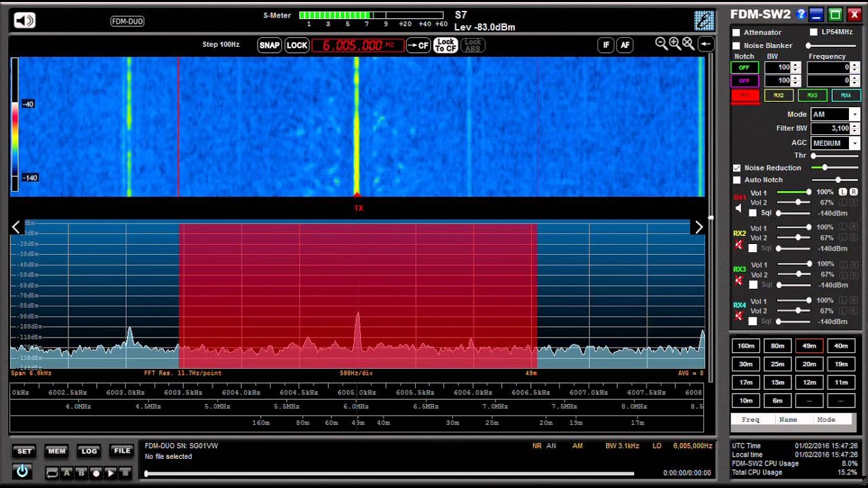Adjust the Thr threshold slider
Viewport: 868px width, 488px height.
pos(835,156)
